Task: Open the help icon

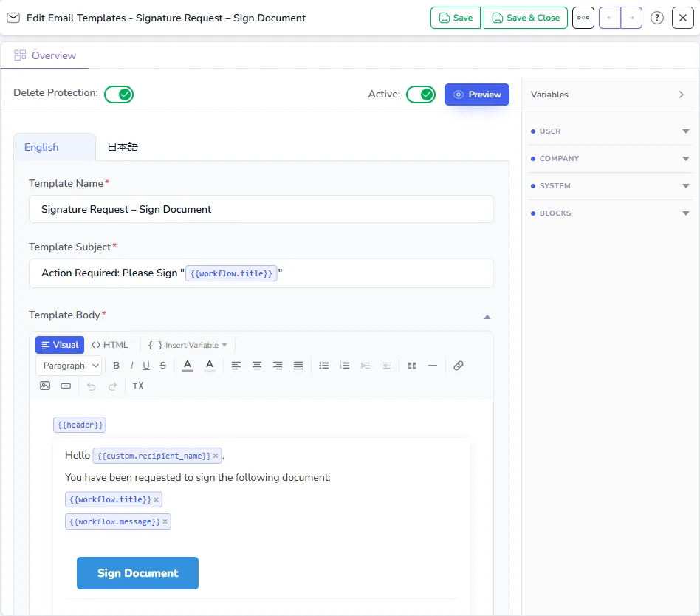Action: click(656, 18)
